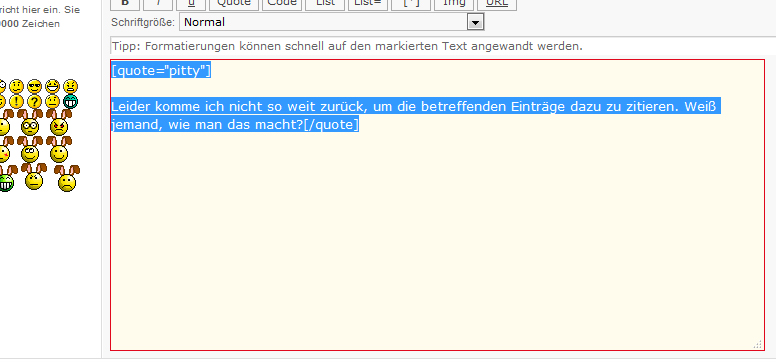The image size is (776, 362).
Task: Insert the green toothy grin smiley
Action: coord(70,102)
